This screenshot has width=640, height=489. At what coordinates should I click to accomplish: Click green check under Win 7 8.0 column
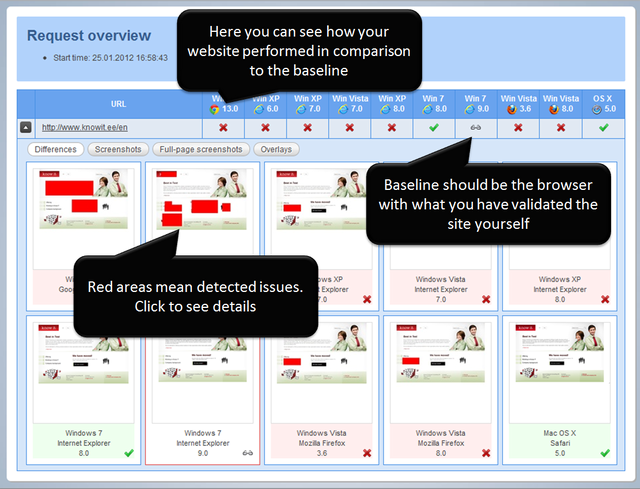click(433, 128)
